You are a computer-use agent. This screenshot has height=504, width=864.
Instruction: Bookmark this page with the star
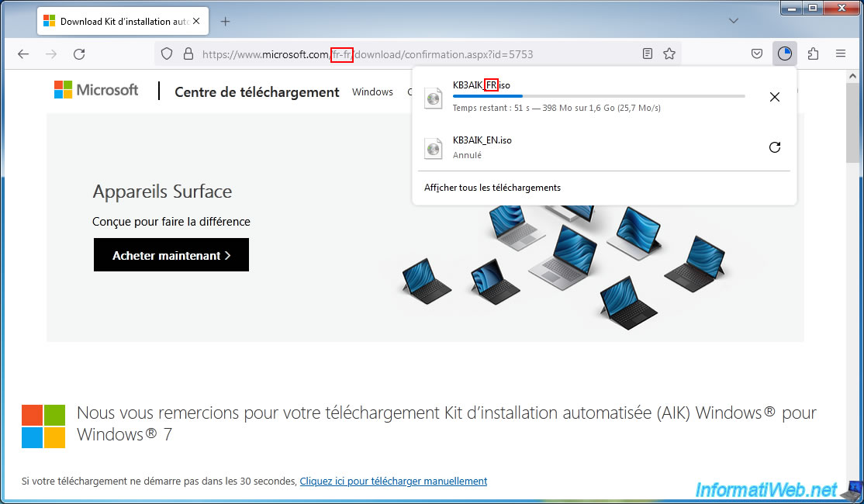pos(669,54)
